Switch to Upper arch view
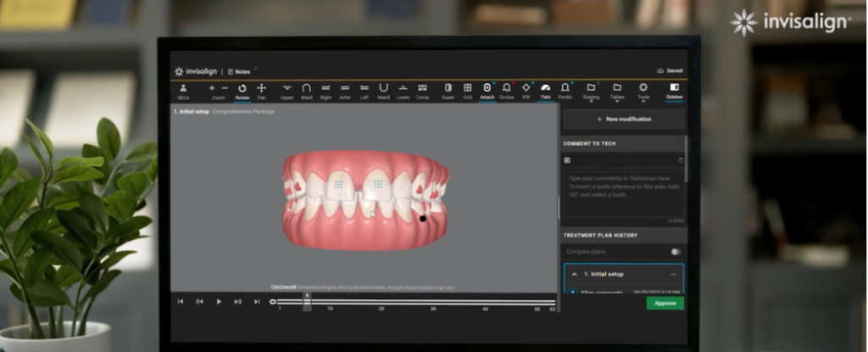 [287, 90]
